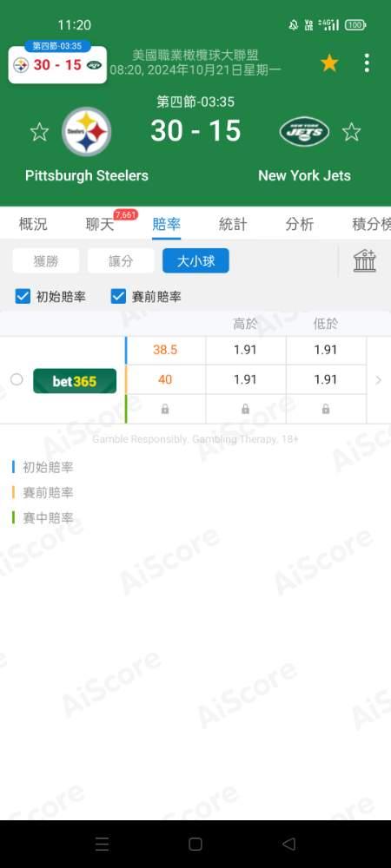Switch to the 概況 tab
The width and height of the screenshot is (391, 868).
(33, 224)
